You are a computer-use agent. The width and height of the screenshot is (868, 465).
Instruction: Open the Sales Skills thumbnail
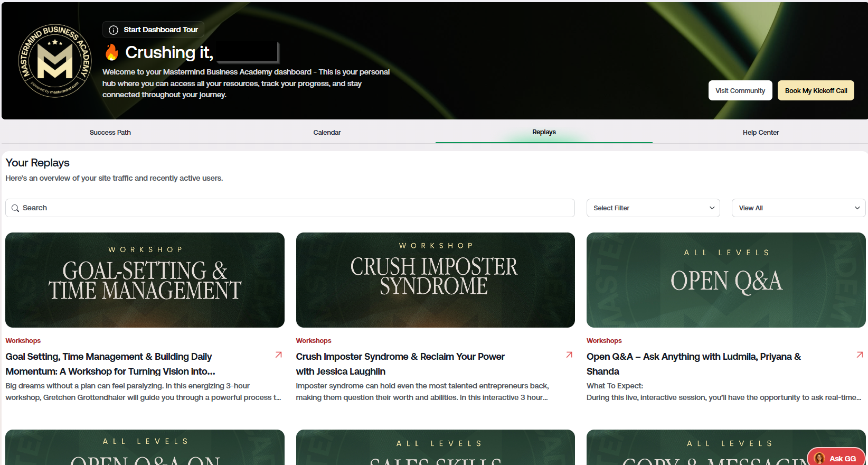click(x=435, y=448)
